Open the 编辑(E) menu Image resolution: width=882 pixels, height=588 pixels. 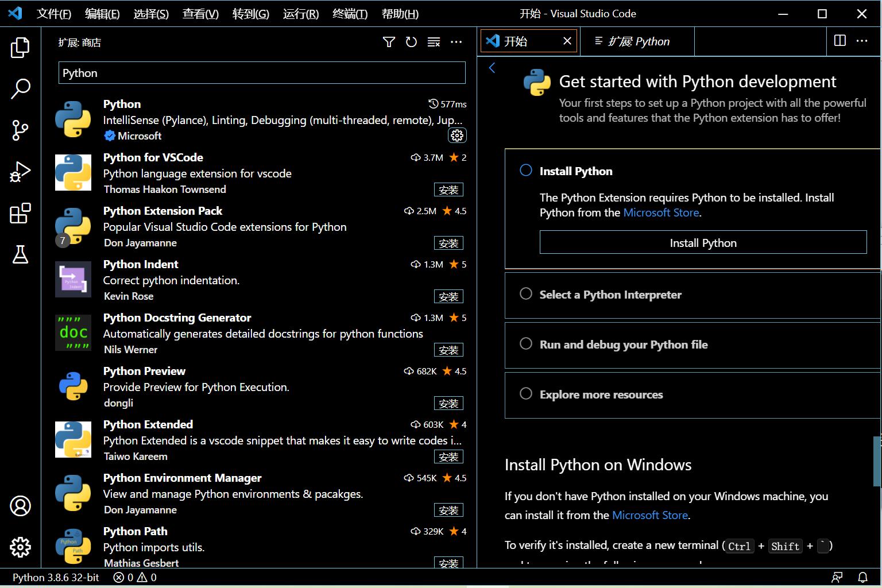click(x=102, y=14)
